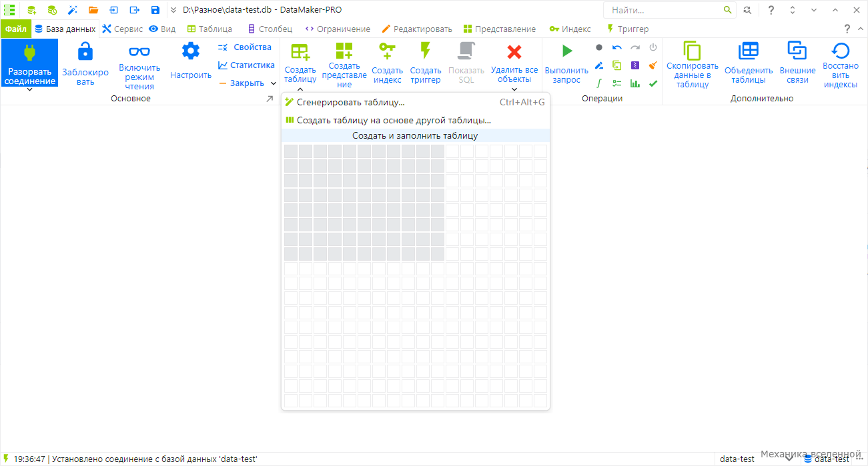Expand dropdown under Разорвать соединение
This screenshot has width=868, height=466.
pyautogui.click(x=29, y=90)
